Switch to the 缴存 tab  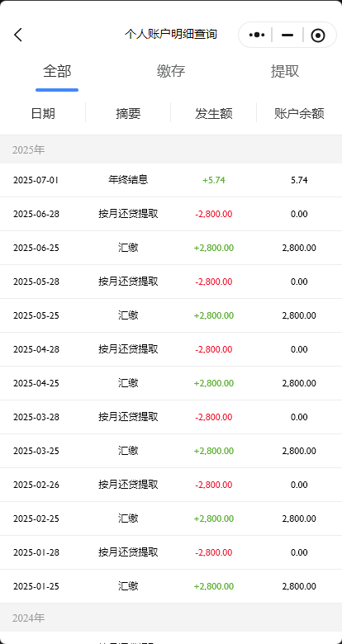[171, 71]
